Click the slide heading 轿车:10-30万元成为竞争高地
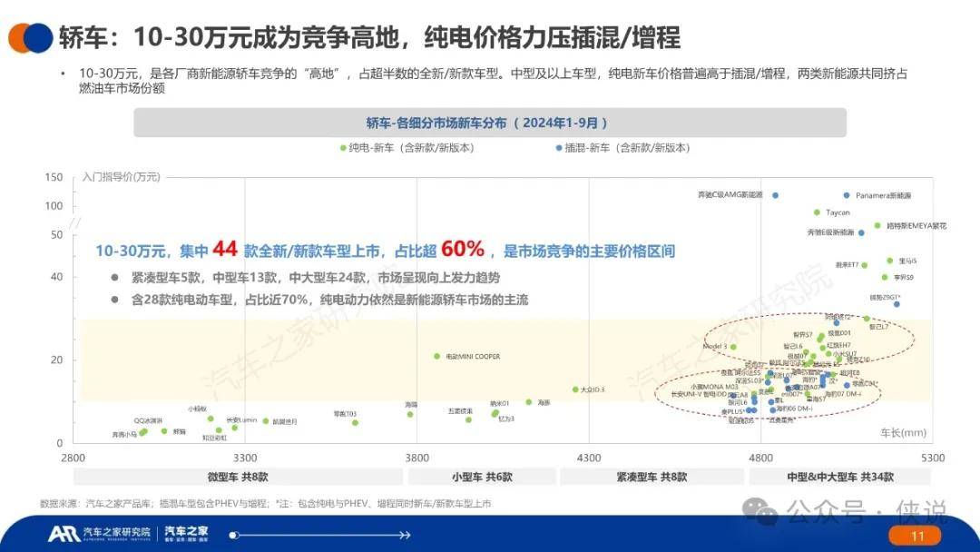This screenshot has height=552, width=980. (x=369, y=37)
